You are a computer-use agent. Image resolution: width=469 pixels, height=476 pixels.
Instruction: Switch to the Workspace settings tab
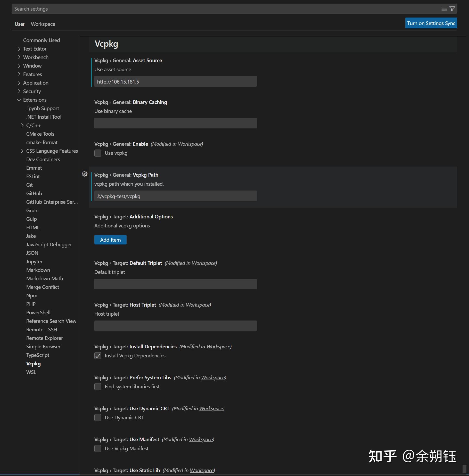(x=43, y=24)
